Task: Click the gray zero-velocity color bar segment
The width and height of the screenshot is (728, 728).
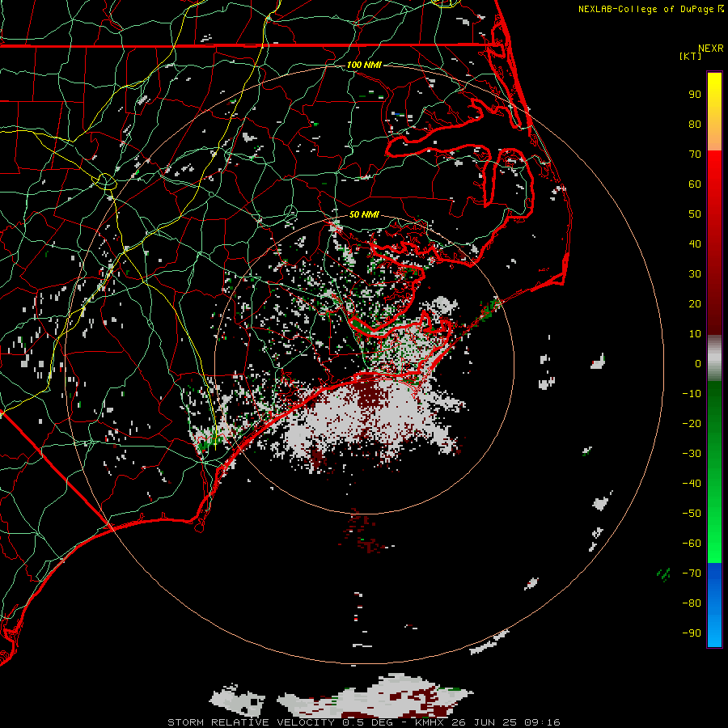Action: (714, 358)
